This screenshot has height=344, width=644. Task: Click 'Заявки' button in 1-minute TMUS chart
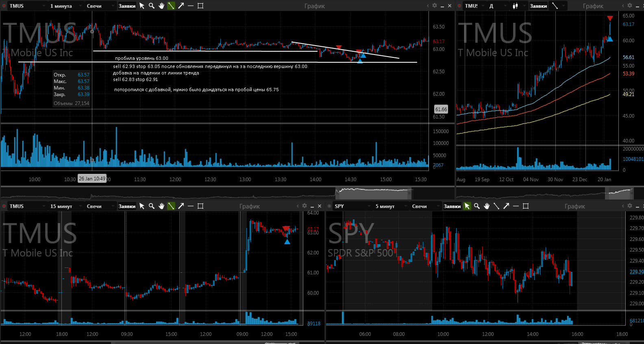127,6
